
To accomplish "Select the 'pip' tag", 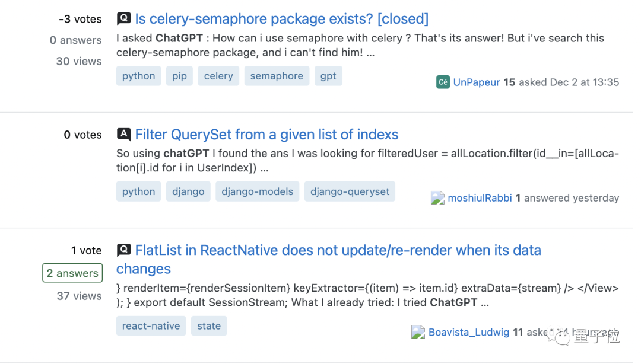I will pyautogui.click(x=179, y=76).
